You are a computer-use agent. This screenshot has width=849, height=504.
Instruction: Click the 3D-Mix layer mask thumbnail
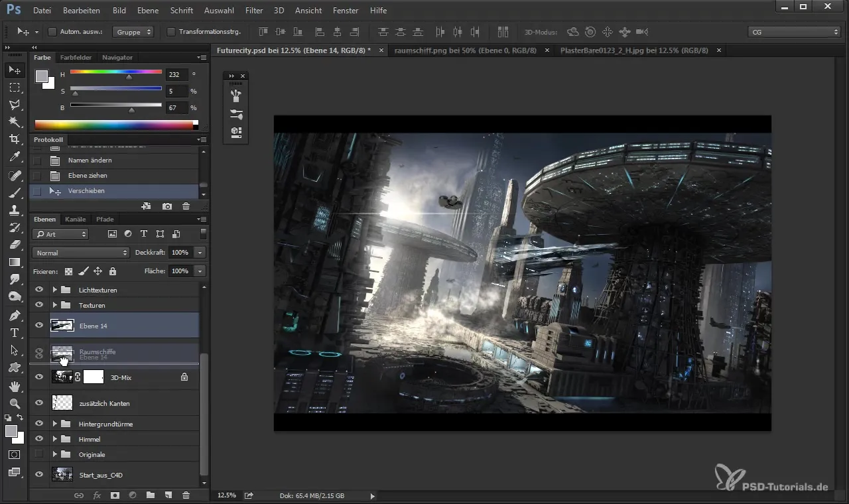94,377
